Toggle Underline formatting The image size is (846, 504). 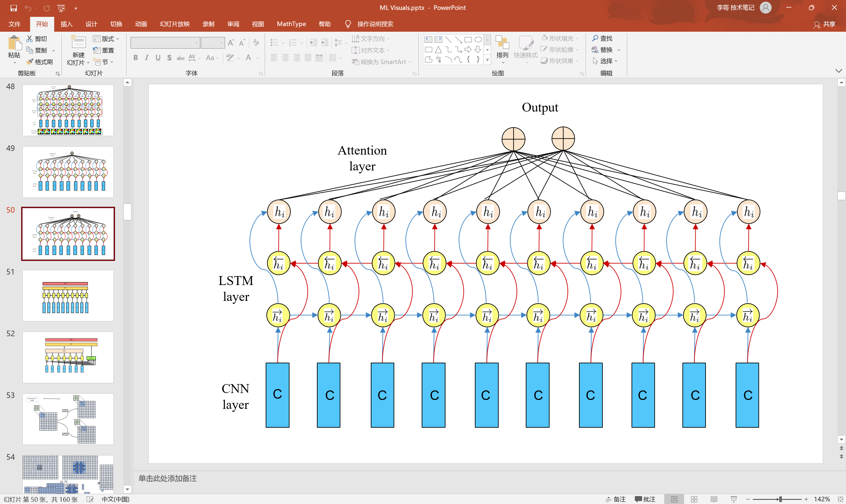tap(158, 58)
